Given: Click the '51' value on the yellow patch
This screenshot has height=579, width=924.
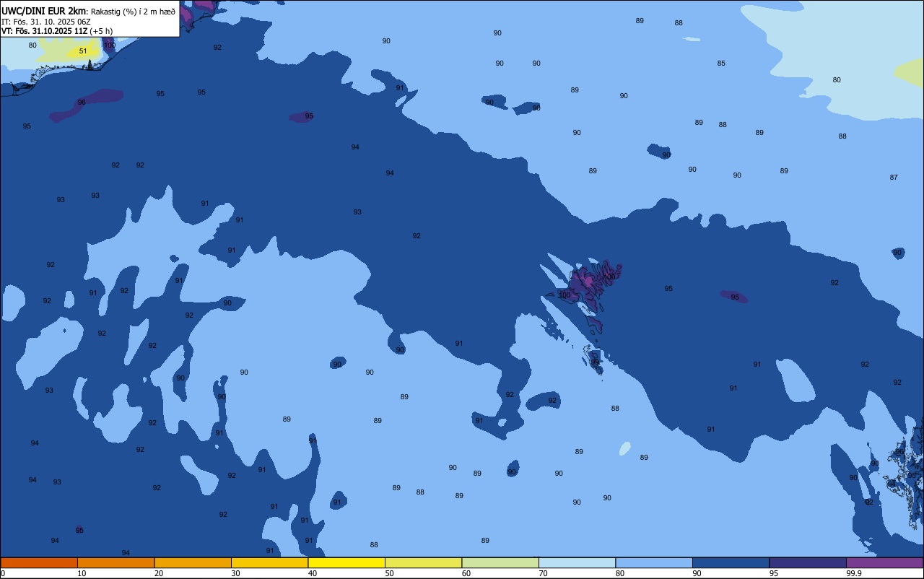Looking at the screenshot, I should pyautogui.click(x=83, y=51).
